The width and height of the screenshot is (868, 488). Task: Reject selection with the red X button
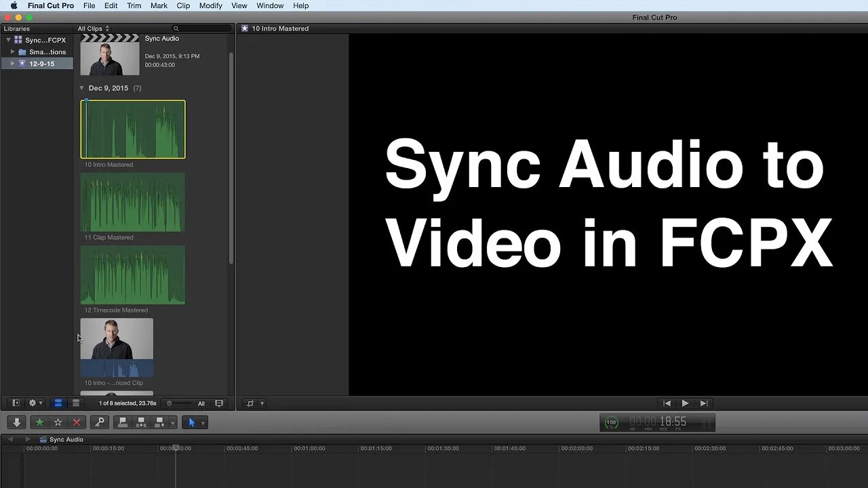coord(77,422)
